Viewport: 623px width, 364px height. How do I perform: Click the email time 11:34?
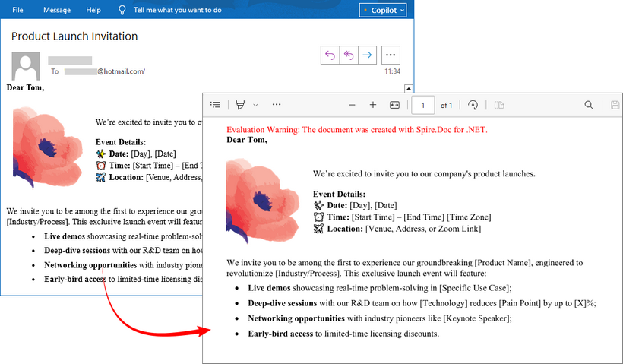coord(392,71)
